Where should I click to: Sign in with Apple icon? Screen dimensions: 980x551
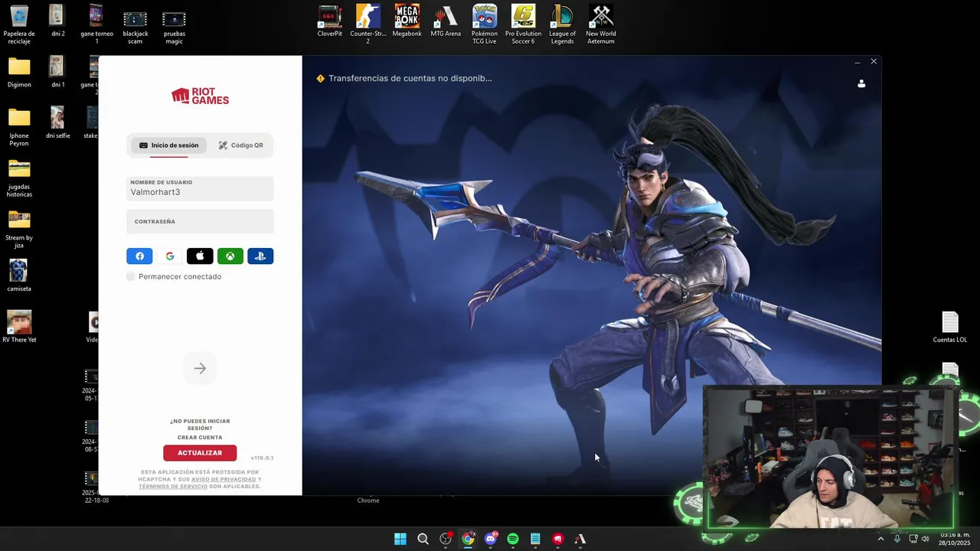click(200, 256)
